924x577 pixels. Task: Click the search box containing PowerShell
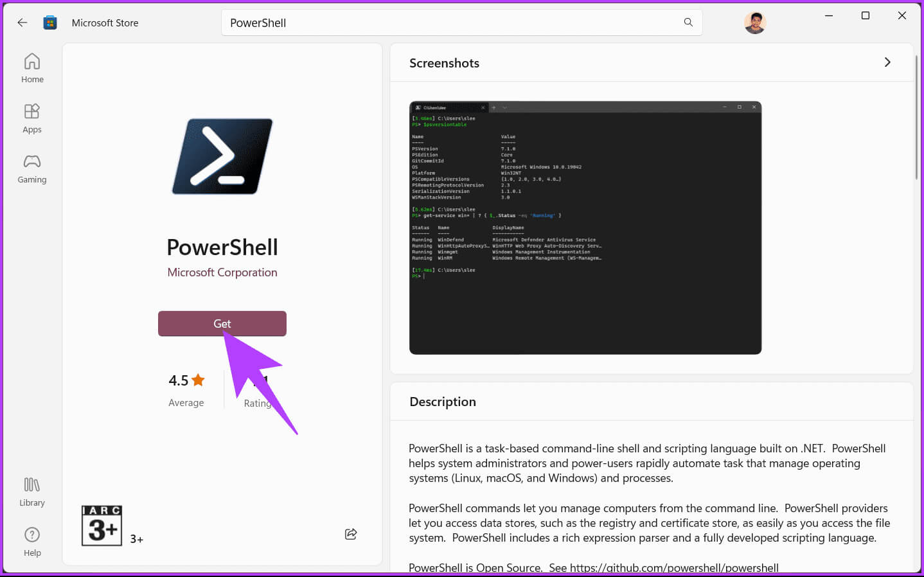pyautogui.click(x=450, y=22)
